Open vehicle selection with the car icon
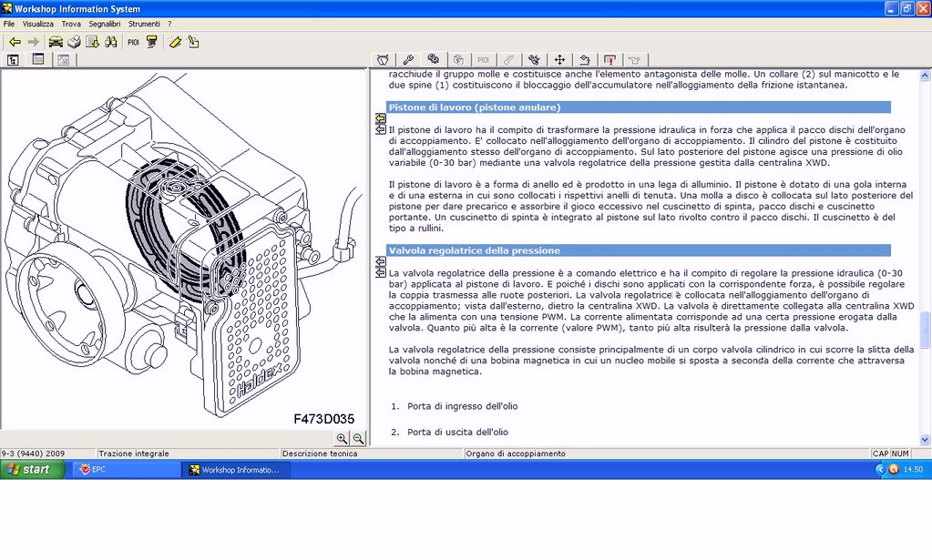The height and width of the screenshot is (560, 932). pos(56,42)
